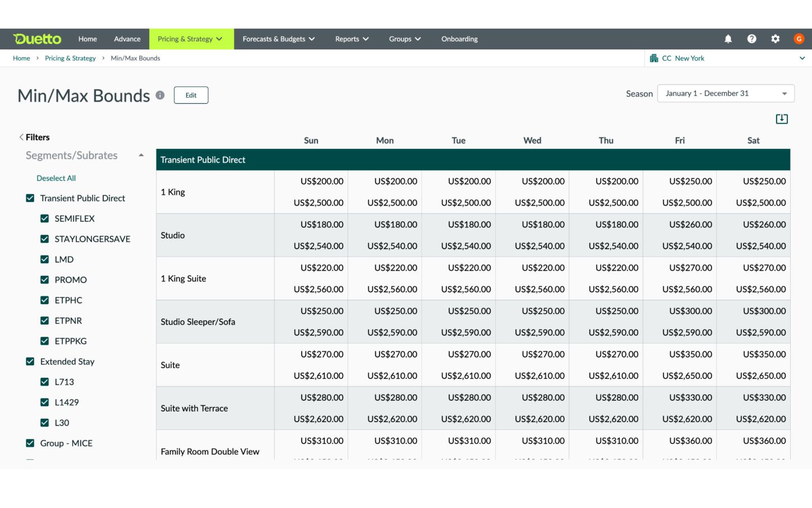This screenshot has height=508, width=812.
Task: Open the notifications bell icon
Action: point(728,39)
